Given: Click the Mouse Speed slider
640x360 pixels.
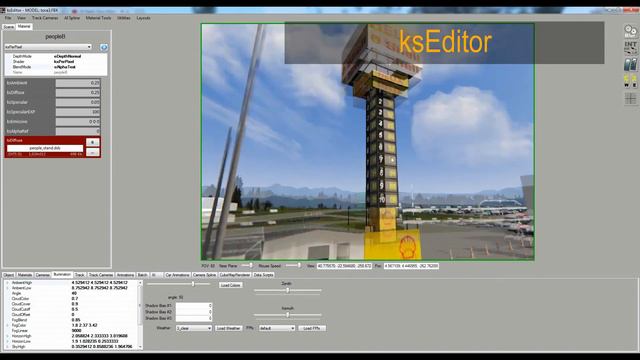Looking at the screenshot, I should point(293,266).
